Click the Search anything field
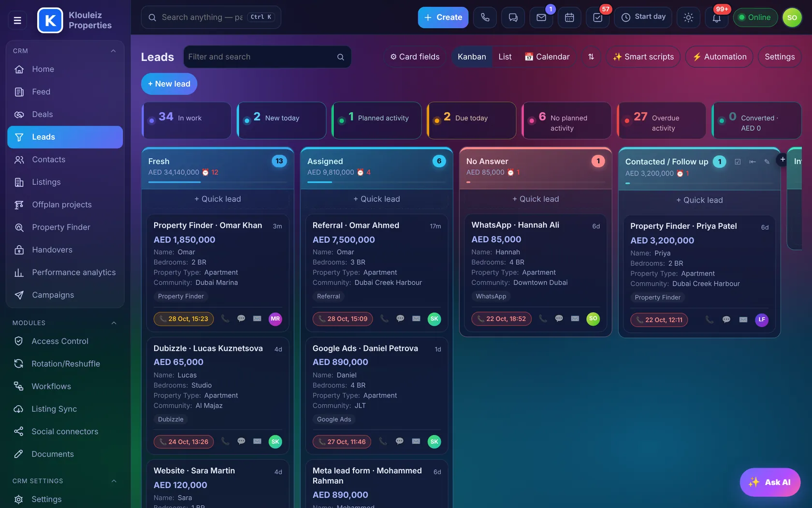 [x=211, y=17]
